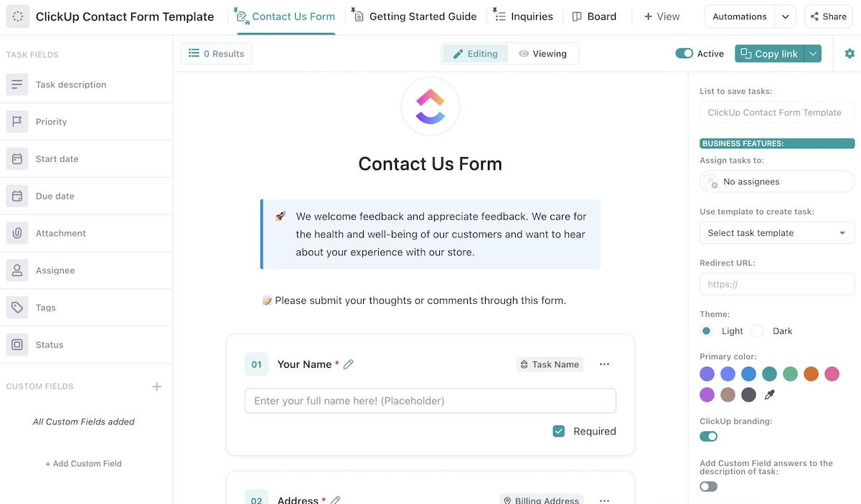The image size is (861, 504).
Task: Toggle the Active form switch
Action: tap(684, 54)
